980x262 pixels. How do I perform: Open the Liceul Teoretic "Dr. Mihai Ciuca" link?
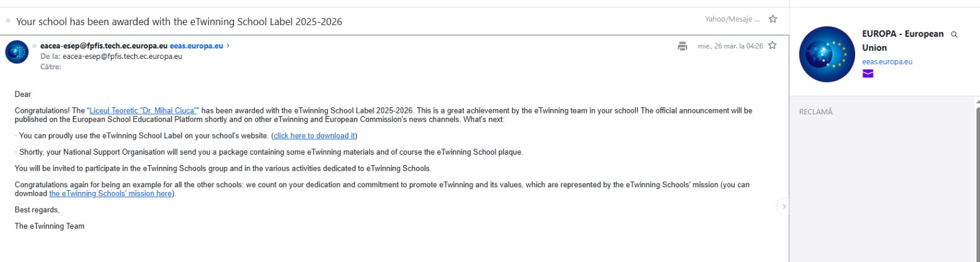coord(143,111)
